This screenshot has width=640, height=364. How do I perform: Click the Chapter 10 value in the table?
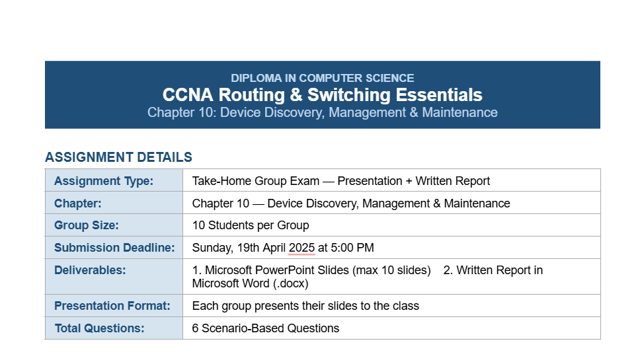point(350,203)
